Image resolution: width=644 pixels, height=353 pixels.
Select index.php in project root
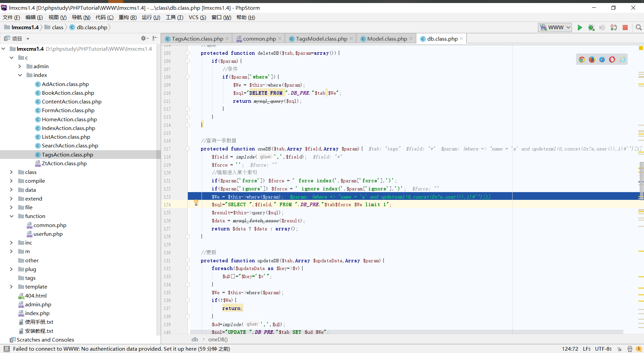(x=37, y=313)
